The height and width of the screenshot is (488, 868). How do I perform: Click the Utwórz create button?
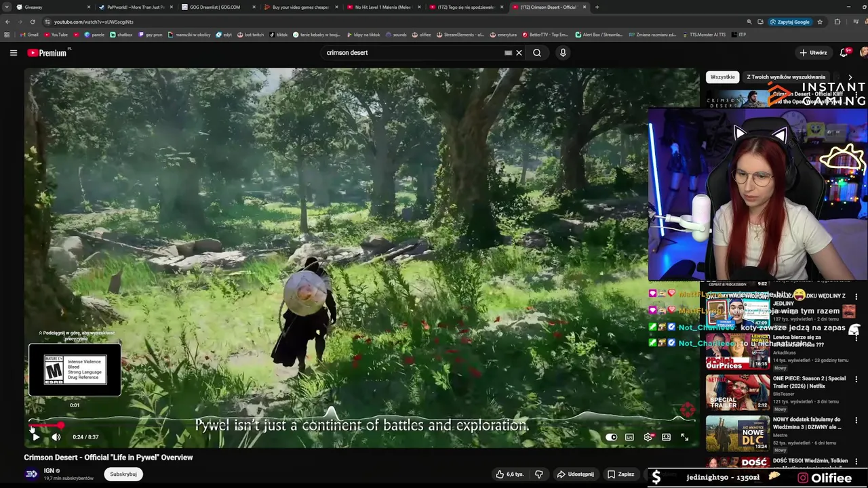tap(813, 53)
